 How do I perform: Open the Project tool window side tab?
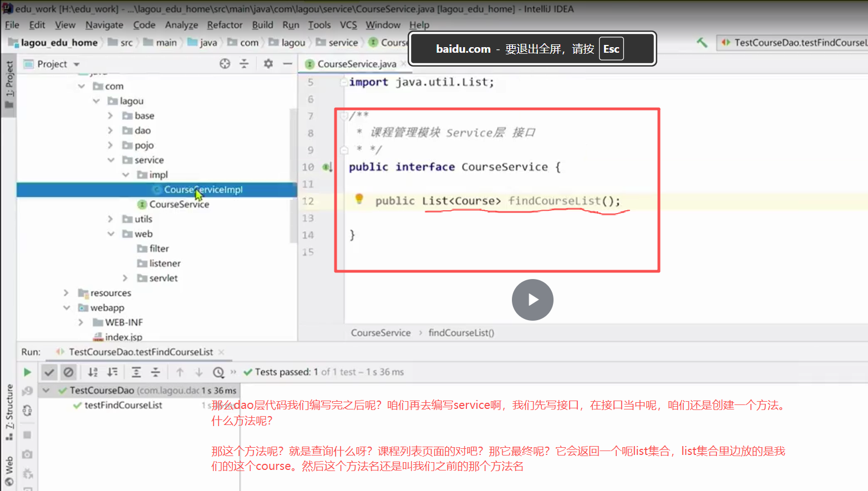click(x=9, y=84)
